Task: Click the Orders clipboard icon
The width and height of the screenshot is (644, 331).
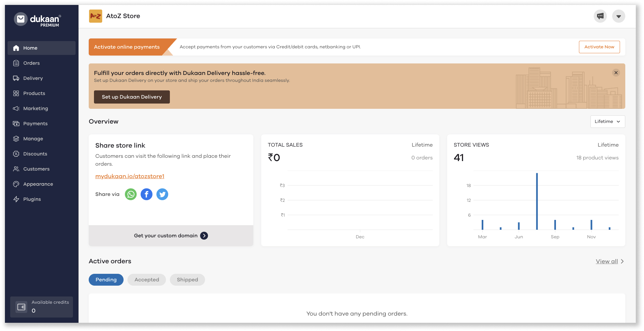Action: [16, 63]
